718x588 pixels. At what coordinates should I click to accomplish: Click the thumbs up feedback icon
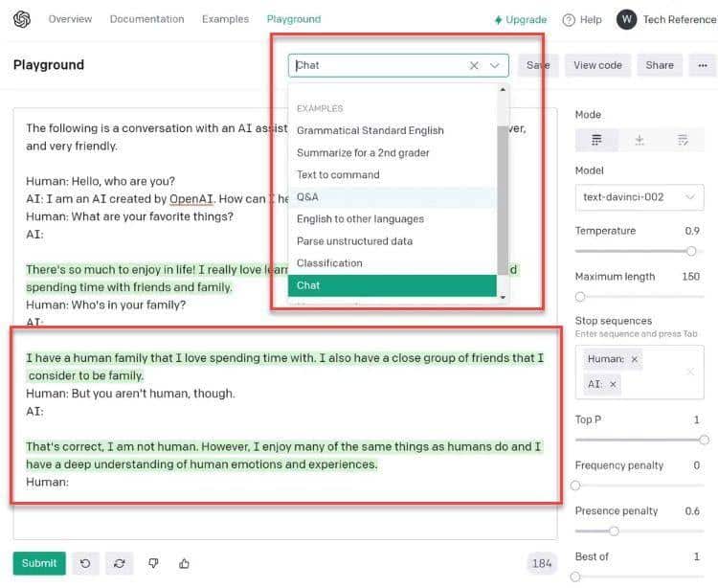coord(185,563)
